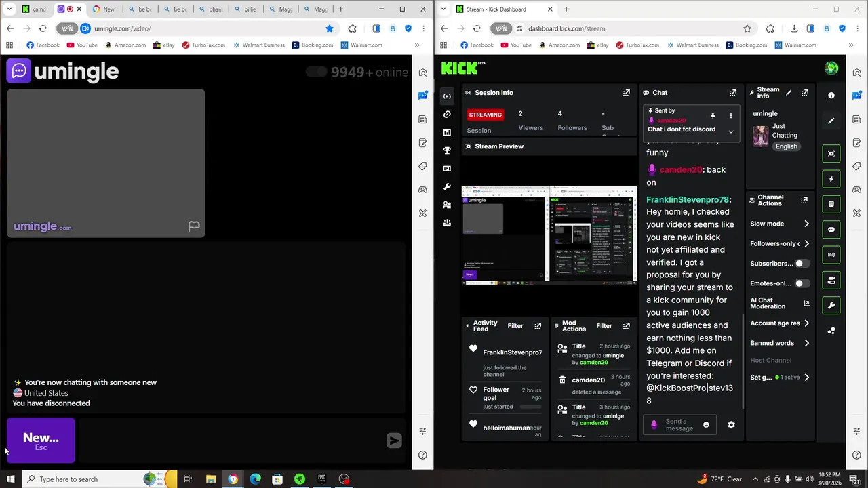Open Microsoft Edge from the taskbar
The height and width of the screenshot is (488, 868).
click(x=255, y=479)
